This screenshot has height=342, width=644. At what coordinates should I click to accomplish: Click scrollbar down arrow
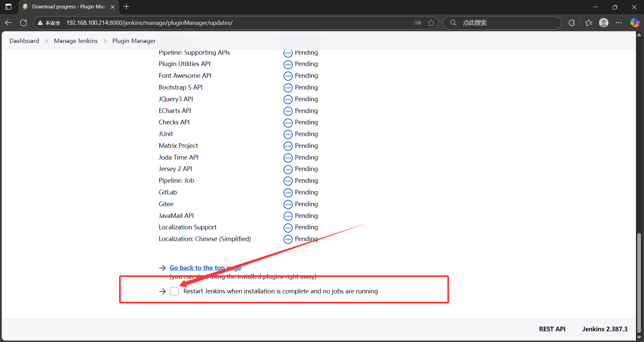tap(639, 337)
